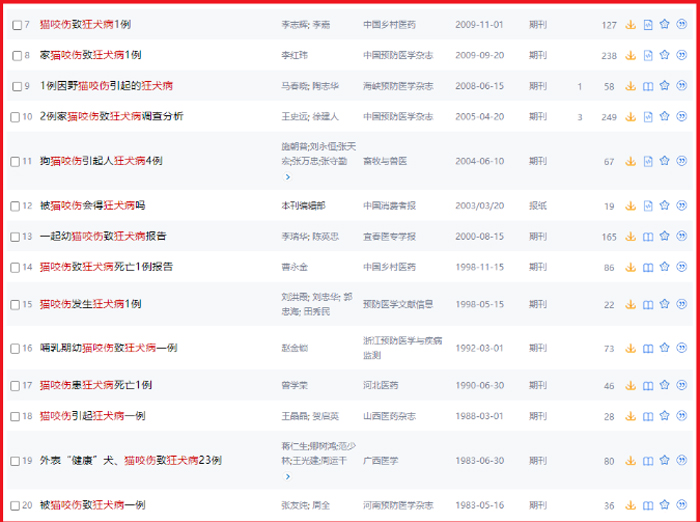Click citation count 3 in row 10
Image resolution: width=700 pixels, height=522 pixels.
click(580, 117)
